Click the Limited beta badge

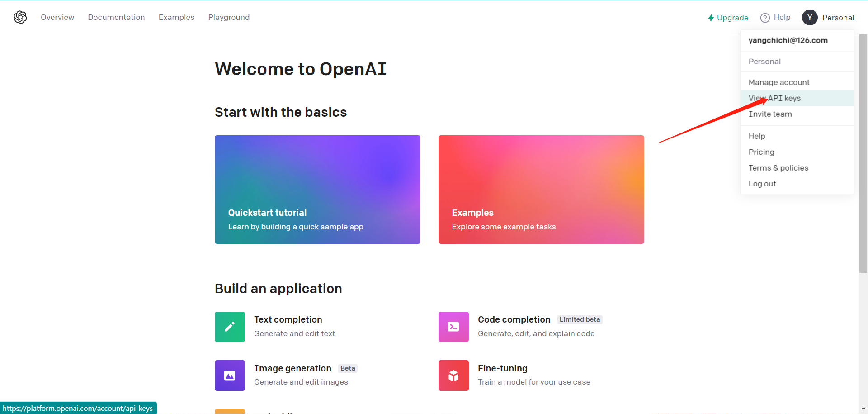click(x=580, y=319)
